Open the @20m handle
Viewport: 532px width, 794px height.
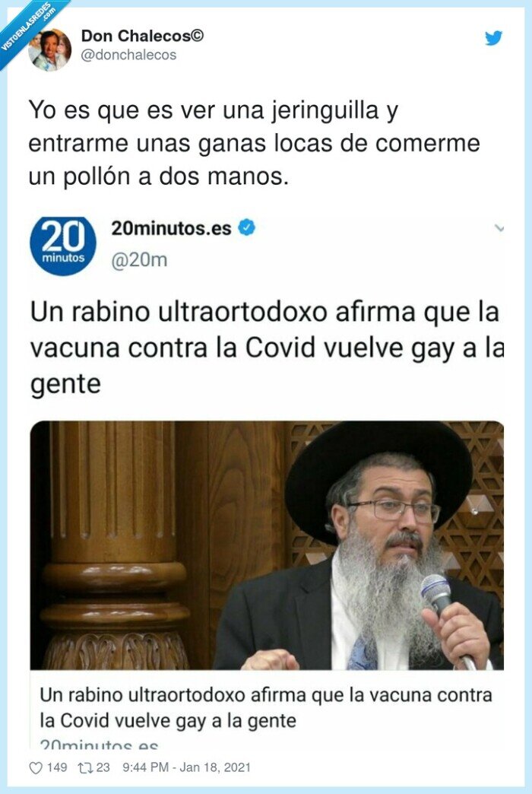point(139,260)
